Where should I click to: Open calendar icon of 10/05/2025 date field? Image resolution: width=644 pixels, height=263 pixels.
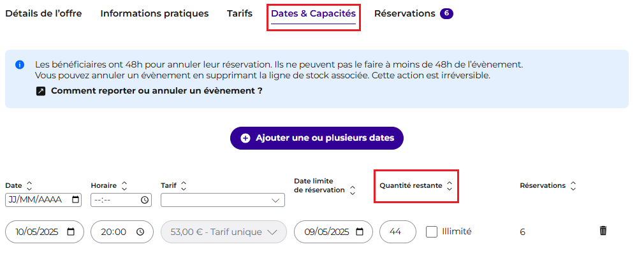(x=71, y=231)
